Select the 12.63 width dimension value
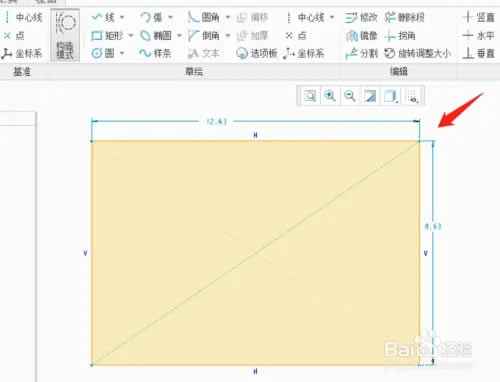This screenshot has height=382, width=500. (216, 122)
